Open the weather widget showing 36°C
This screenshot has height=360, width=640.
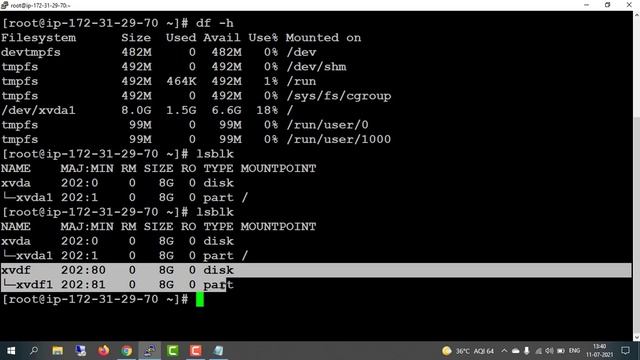pyautogui.click(x=468, y=351)
